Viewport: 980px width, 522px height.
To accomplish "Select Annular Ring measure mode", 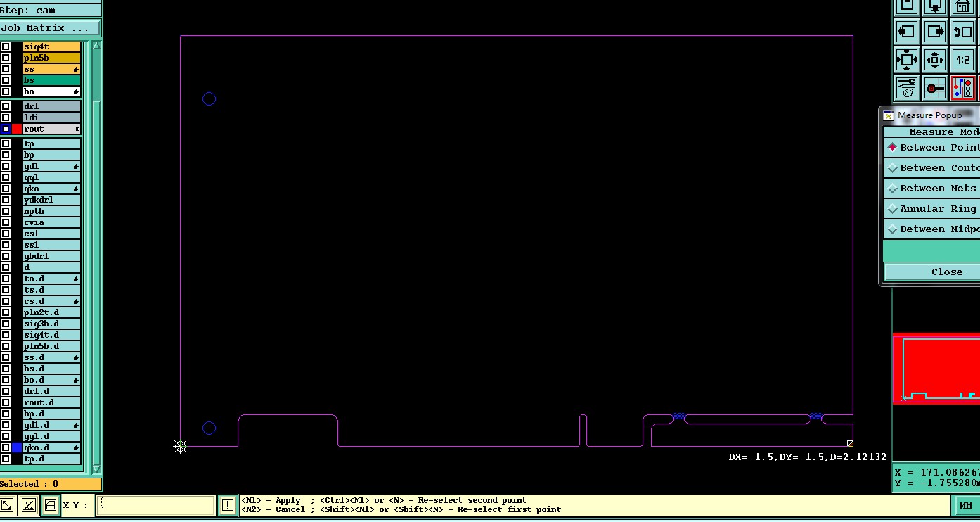I will pos(932,208).
